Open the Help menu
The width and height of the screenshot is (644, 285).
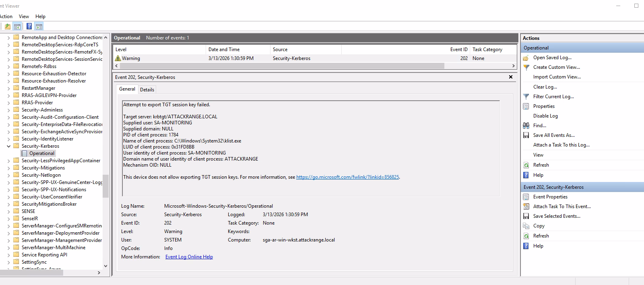click(40, 17)
